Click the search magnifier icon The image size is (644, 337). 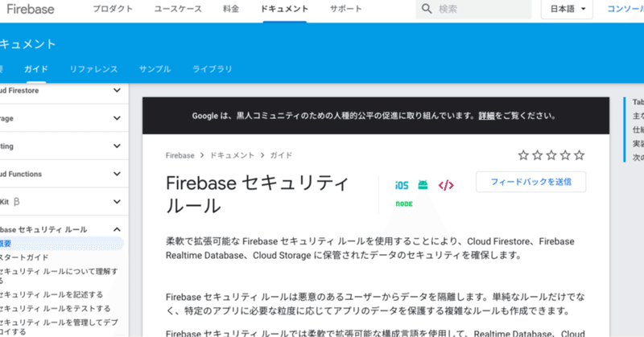point(427,9)
